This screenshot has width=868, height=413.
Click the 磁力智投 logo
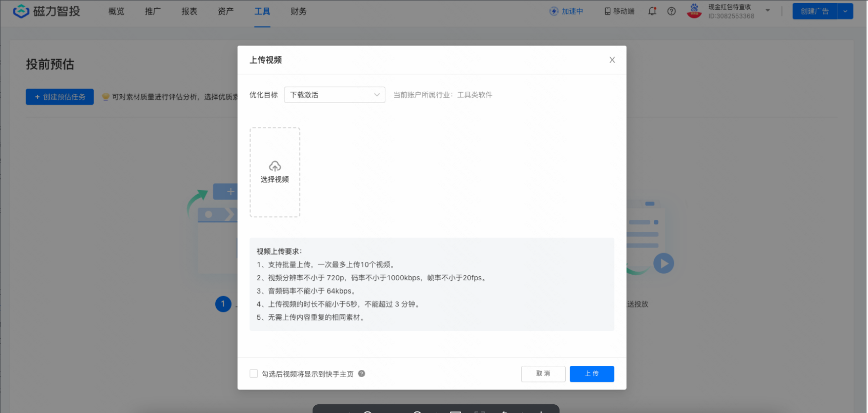tap(47, 11)
